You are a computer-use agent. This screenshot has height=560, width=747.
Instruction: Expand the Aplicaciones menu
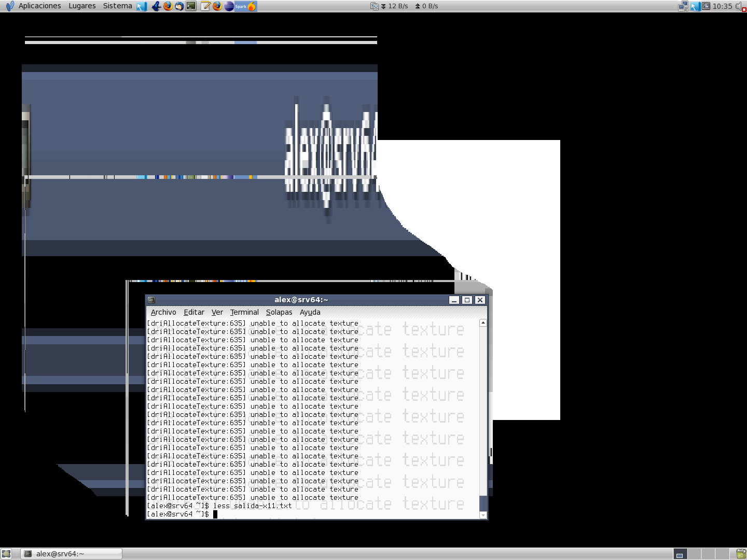(x=39, y=6)
